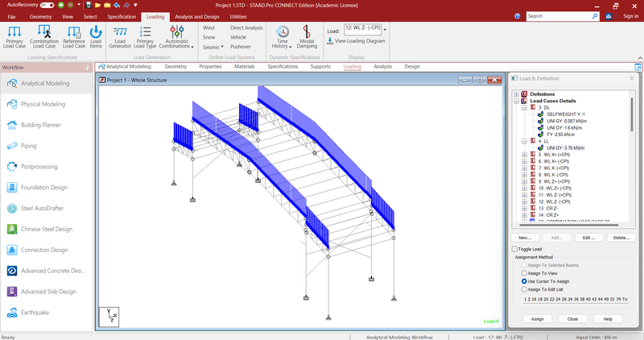Click the Delete... button

tap(621, 238)
